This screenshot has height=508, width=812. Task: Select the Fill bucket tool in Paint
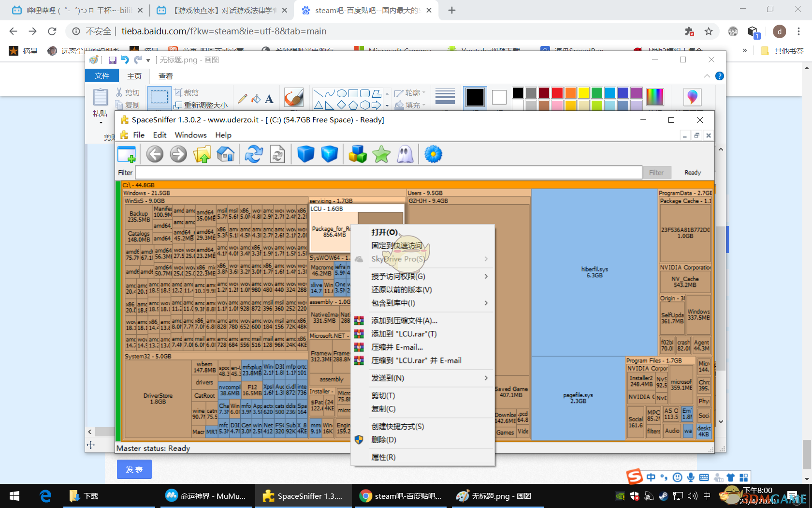(x=256, y=99)
